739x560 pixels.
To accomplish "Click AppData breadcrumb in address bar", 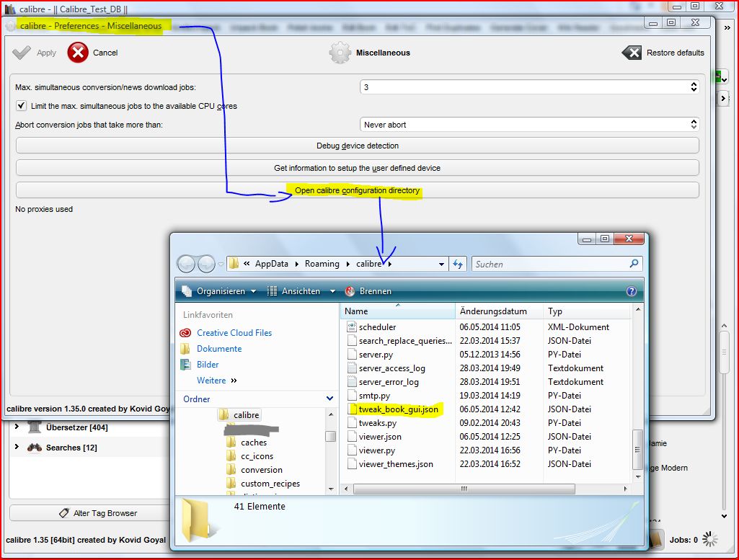I will (x=272, y=264).
